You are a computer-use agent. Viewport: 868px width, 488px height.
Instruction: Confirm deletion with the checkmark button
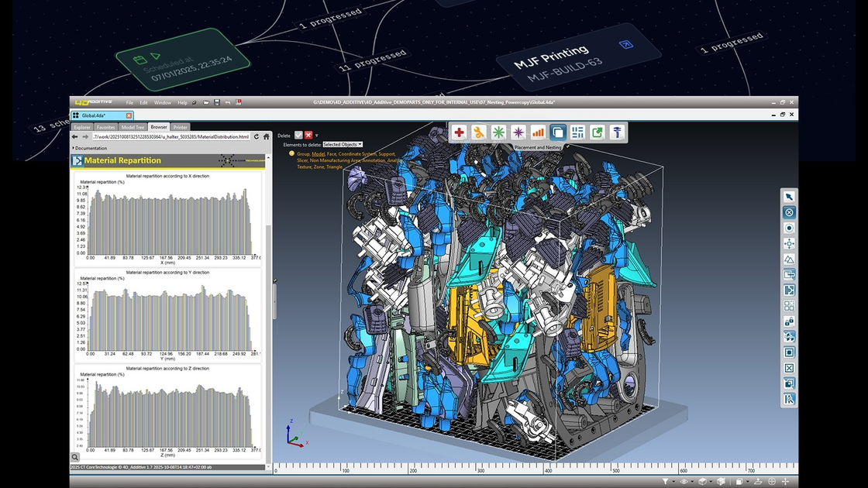298,136
